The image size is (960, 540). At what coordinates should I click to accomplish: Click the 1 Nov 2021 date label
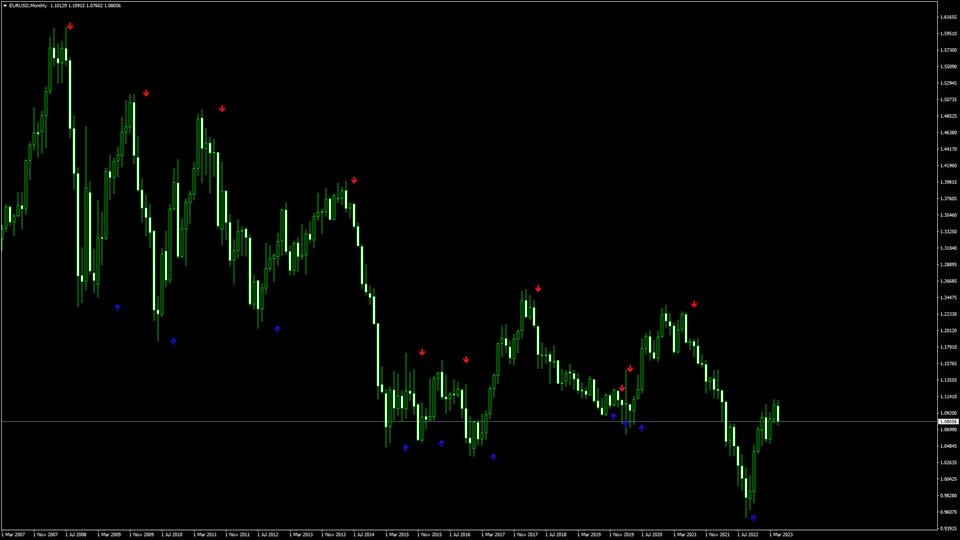point(717,534)
